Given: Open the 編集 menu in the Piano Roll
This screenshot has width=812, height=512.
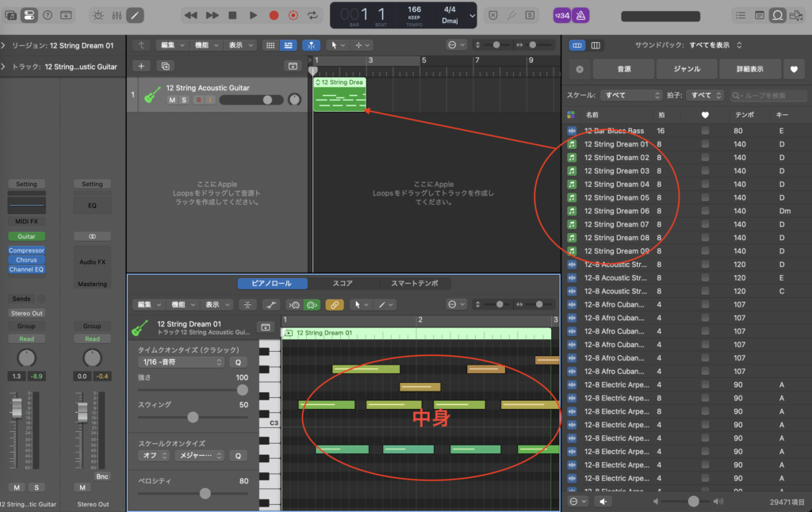Looking at the screenshot, I should 145,304.
